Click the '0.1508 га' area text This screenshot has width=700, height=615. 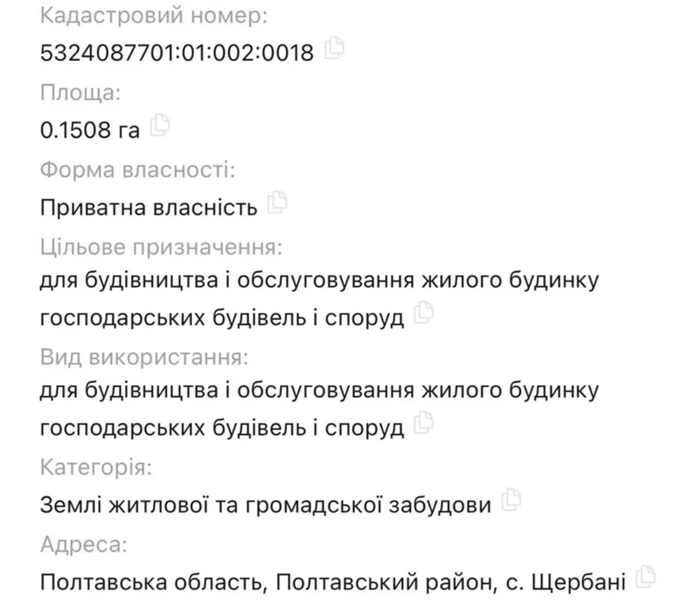(x=90, y=130)
